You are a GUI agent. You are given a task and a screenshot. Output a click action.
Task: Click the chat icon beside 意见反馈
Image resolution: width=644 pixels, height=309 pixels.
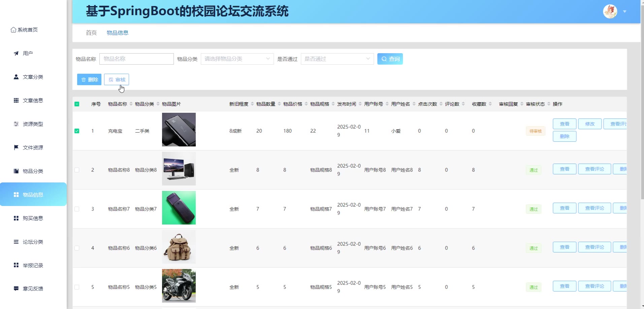click(16, 288)
